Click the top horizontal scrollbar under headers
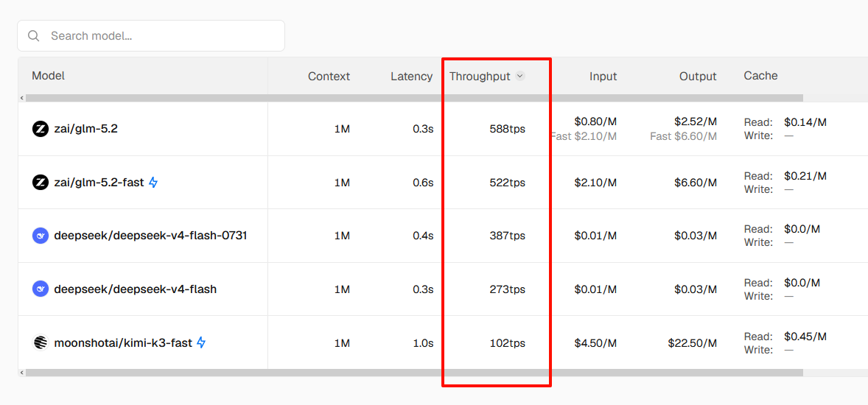The width and height of the screenshot is (868, 405). 414,98
